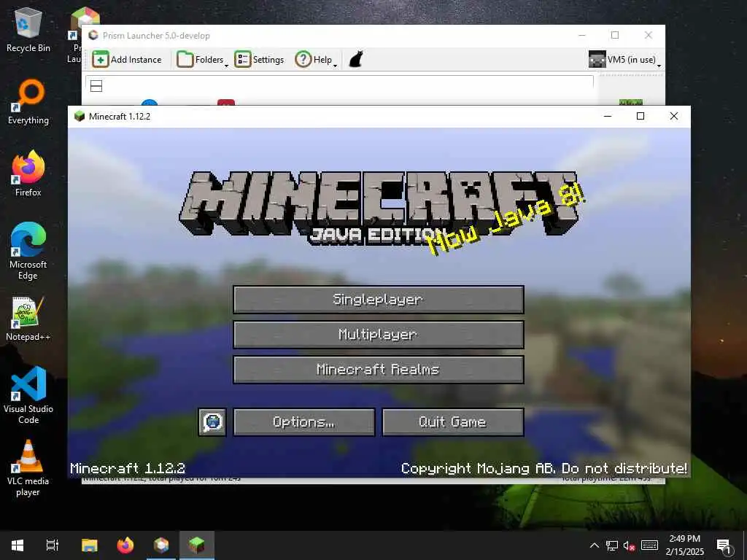This screenshot has width=747, height=560.
Task: Open Windows Start menu
Action: (x=18, y=545)
